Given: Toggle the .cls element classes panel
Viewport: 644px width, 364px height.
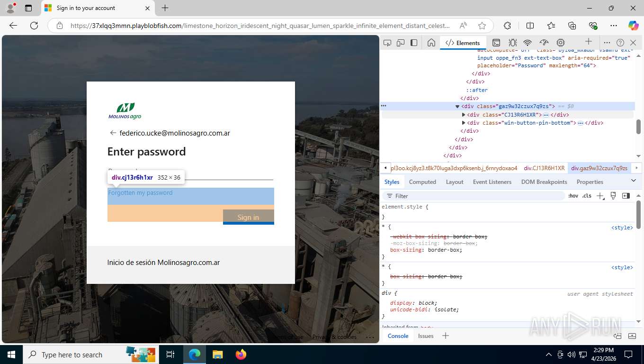Looking at the screenshot, I should click(x=587, y=196).
